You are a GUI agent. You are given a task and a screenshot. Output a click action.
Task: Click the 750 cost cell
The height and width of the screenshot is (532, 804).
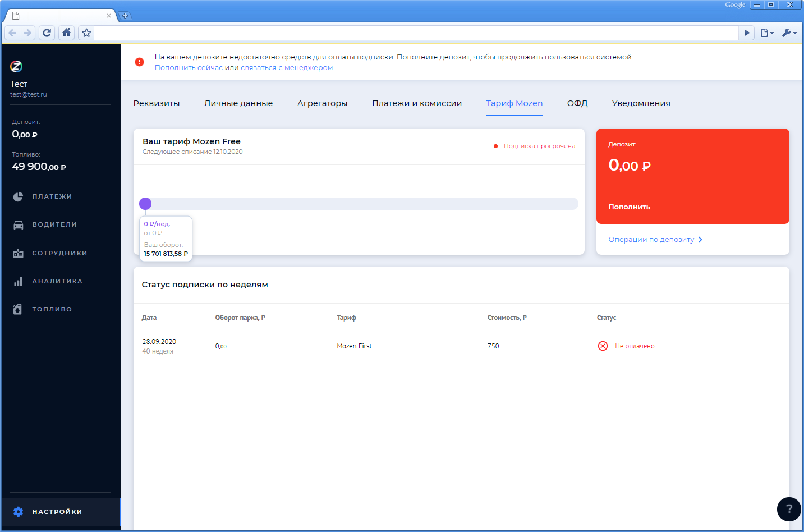(493, 346)
